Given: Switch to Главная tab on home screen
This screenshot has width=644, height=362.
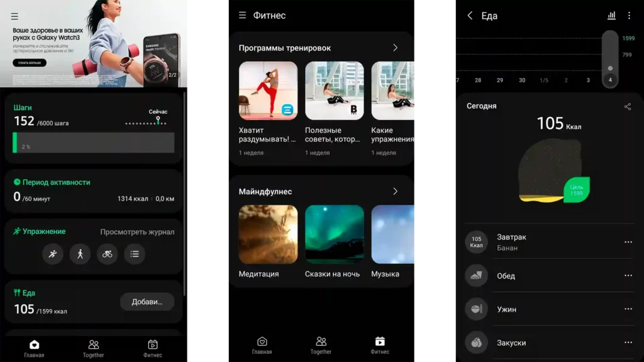Looking at the screenshot, I should [x=34, y=349].
